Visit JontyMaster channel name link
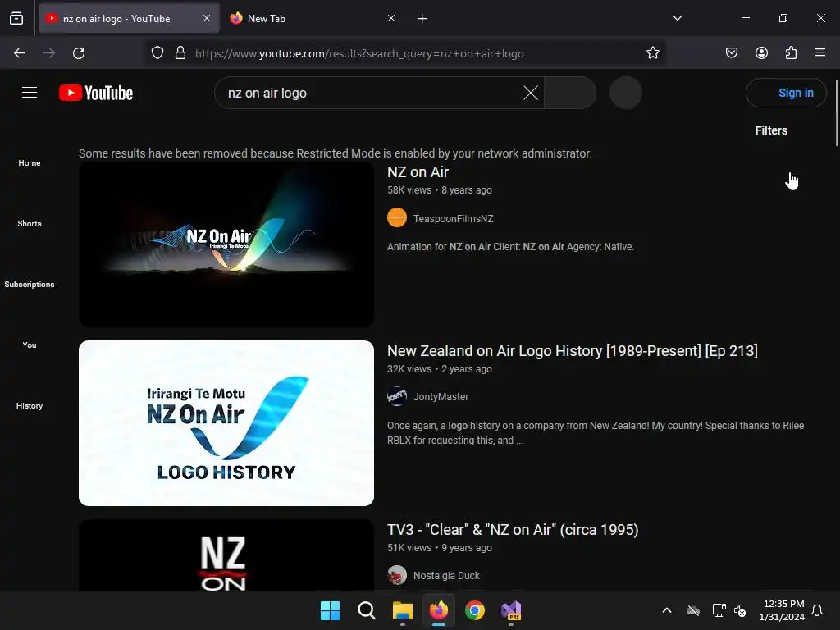Image resolution: width=840 pixels, height=630 pixels. (x=441, y=397)
